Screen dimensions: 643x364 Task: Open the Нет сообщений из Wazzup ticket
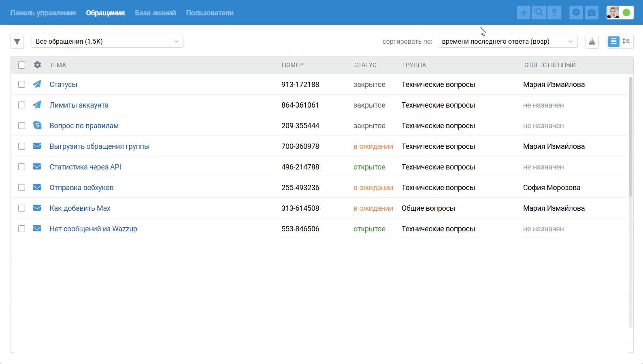93,229
